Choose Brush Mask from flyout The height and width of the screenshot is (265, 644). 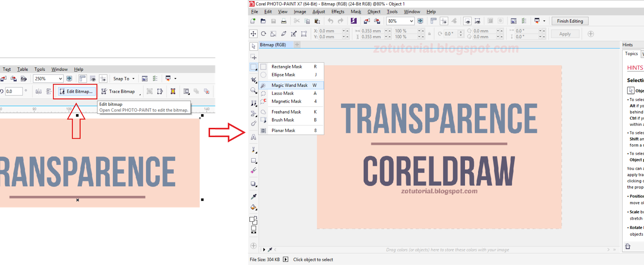coord(291,120)
